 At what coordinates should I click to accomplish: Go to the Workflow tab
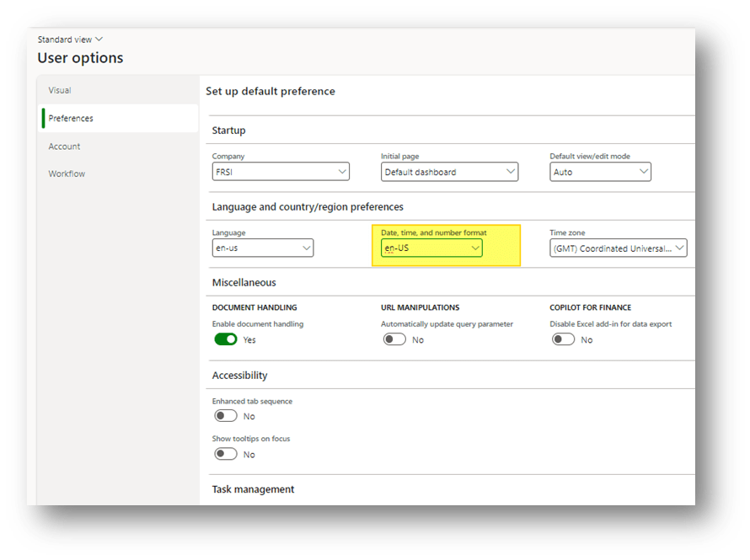(67, 174)
